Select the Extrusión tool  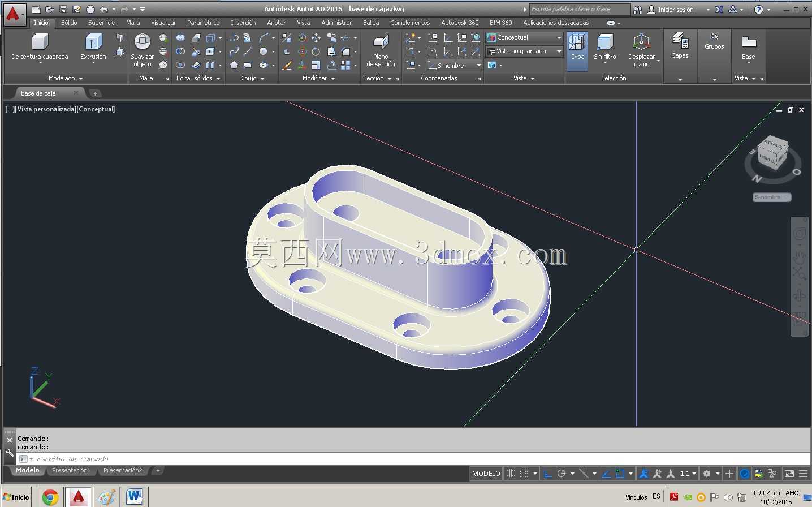(93, 46)
